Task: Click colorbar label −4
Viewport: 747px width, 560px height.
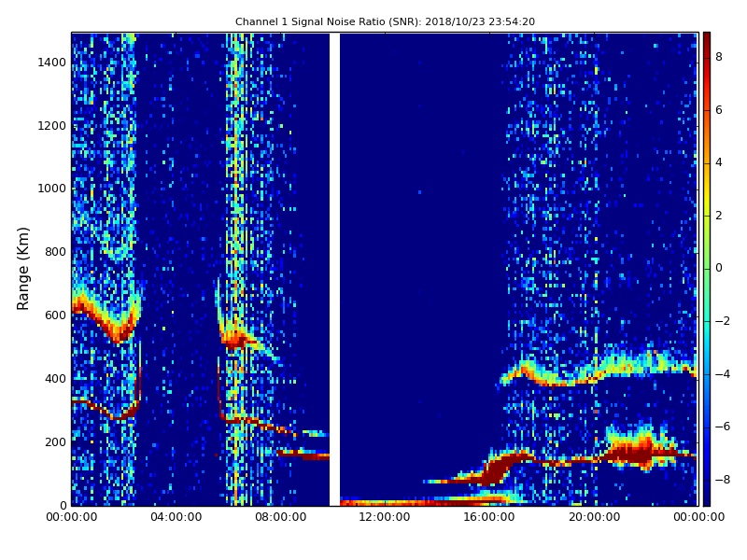Action: (x=722, y=374)
